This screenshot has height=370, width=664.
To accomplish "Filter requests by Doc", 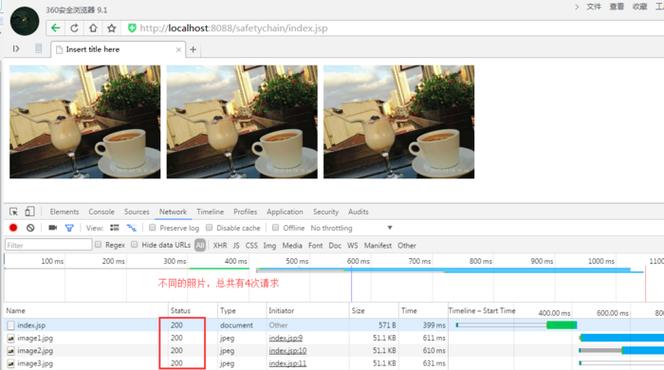I will coord(335,246).
